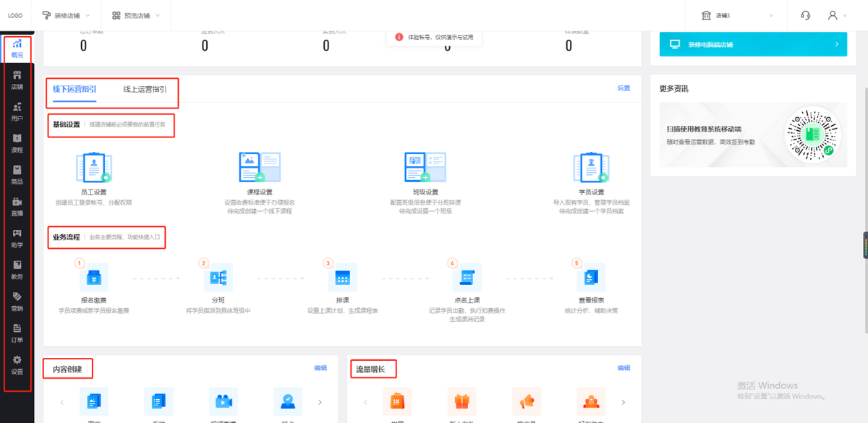
Task: Open the 直播 live streaming sidebar item
Action: 17,207
